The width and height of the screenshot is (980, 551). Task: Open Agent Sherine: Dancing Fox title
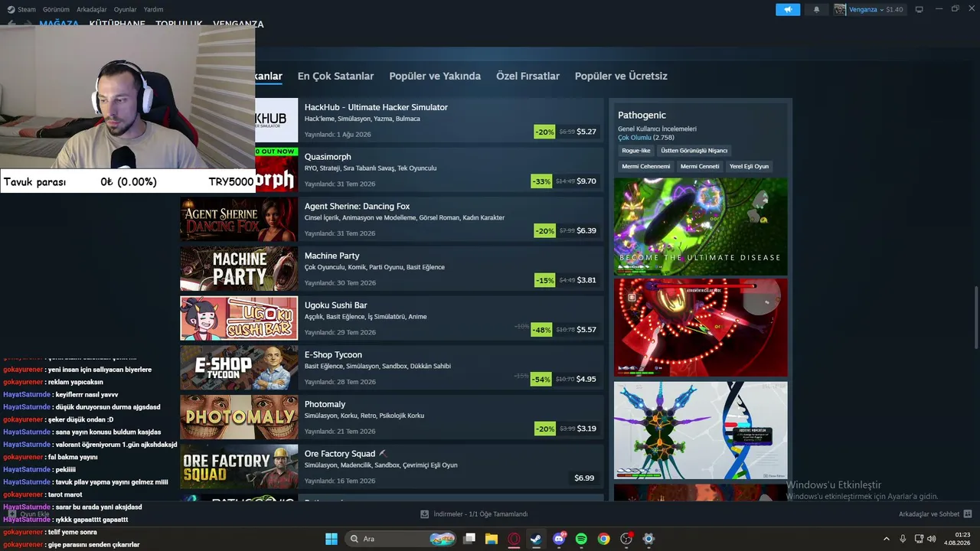[x=357, y=206]
